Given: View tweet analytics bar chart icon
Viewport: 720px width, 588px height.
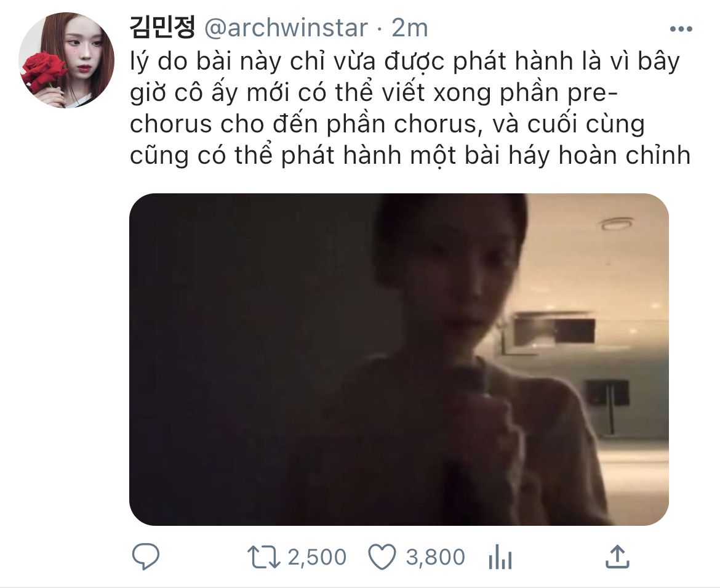Looking at the screenshot, I should click(x=500, y=557).
